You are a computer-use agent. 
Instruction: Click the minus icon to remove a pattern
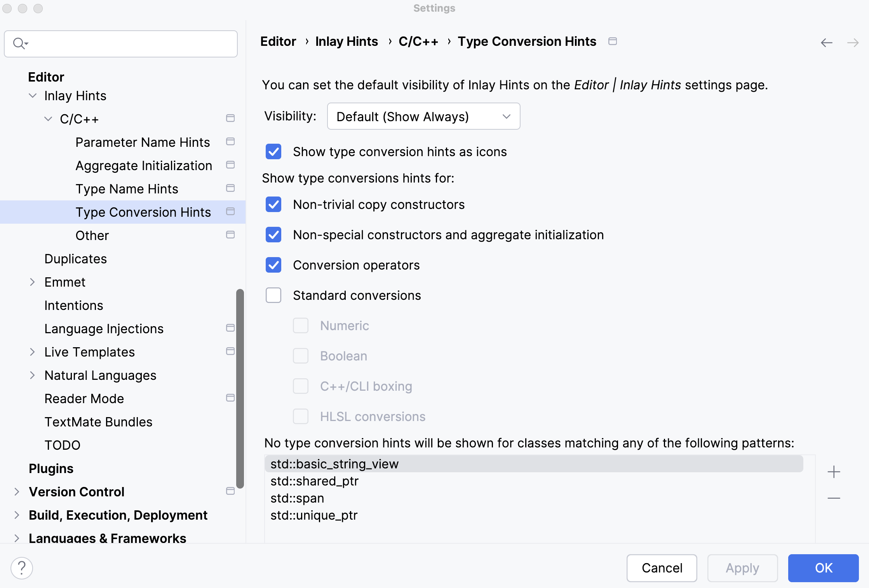834,498
